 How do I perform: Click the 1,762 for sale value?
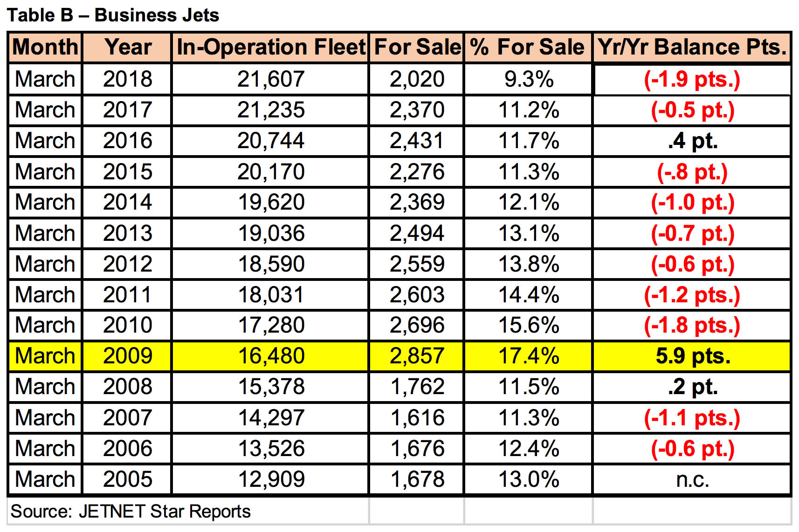point(417,387)
